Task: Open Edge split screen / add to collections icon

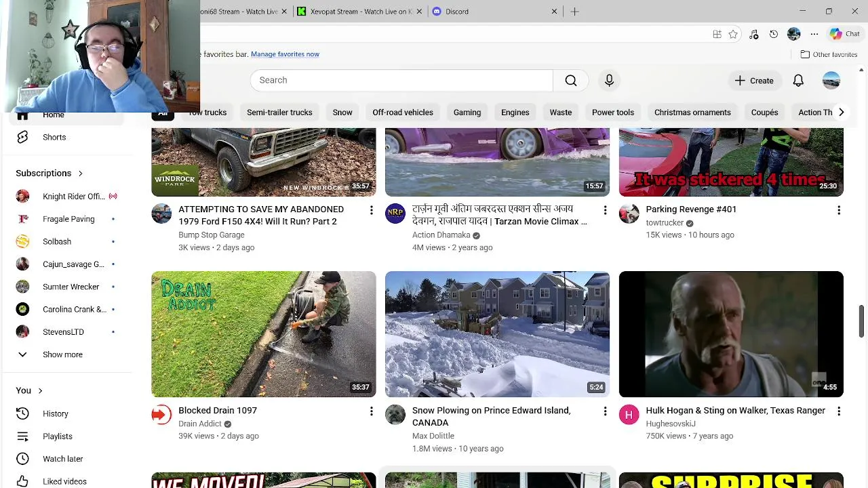Action: click(717, 34)
